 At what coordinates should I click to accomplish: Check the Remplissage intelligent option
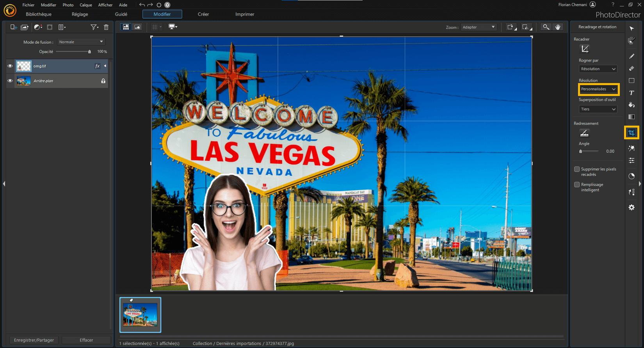click(x=577, y=185)
